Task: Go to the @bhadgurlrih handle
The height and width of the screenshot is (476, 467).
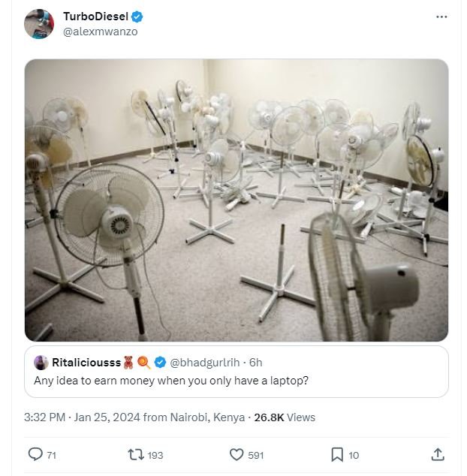Action: tap(205, 363)
